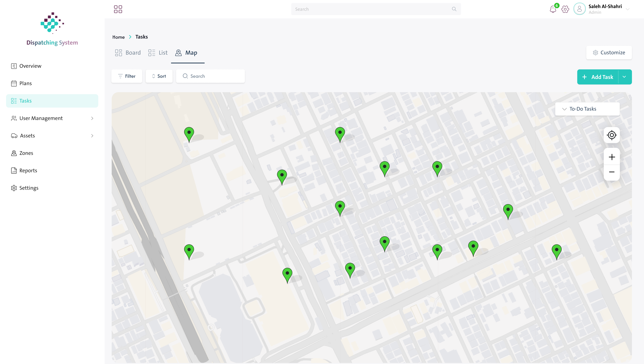Open the apps grid icon in header

click(x=118, y=9)
